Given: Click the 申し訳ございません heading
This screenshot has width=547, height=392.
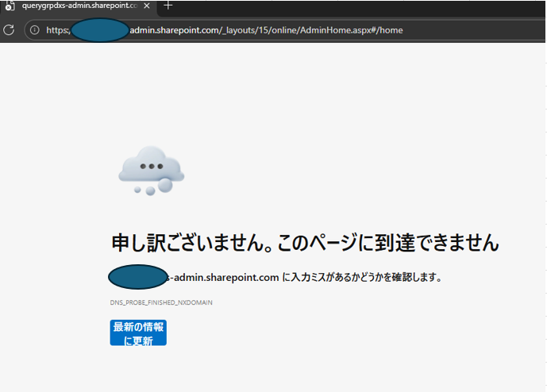Looking at the screenshot, I should point(305,242).
